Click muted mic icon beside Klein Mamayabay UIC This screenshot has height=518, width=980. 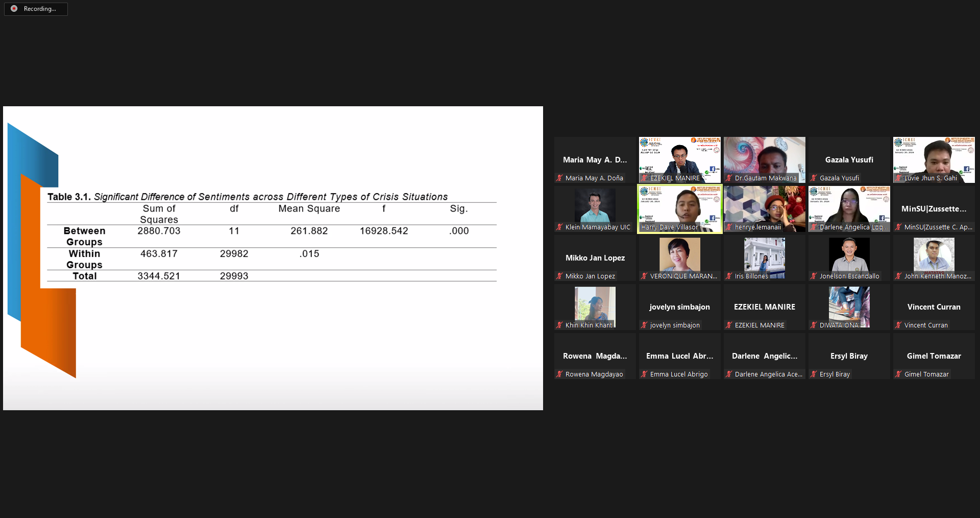coord(559,227)
